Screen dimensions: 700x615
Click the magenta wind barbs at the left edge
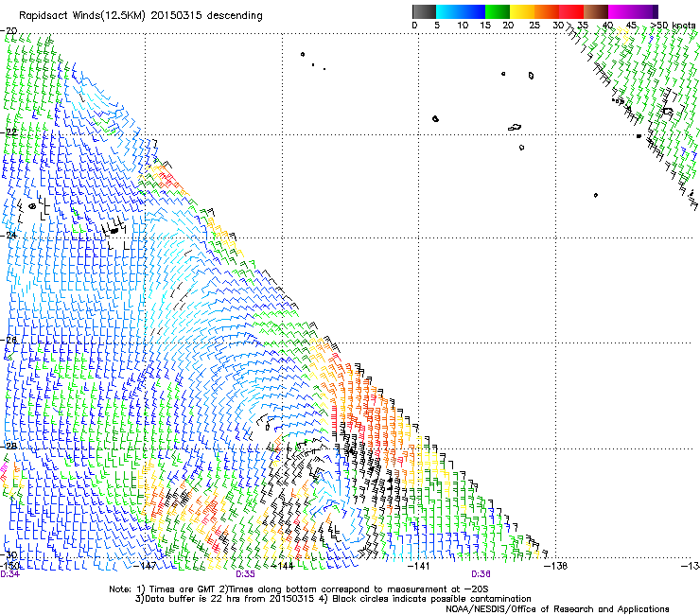click(x=4, y=468)
